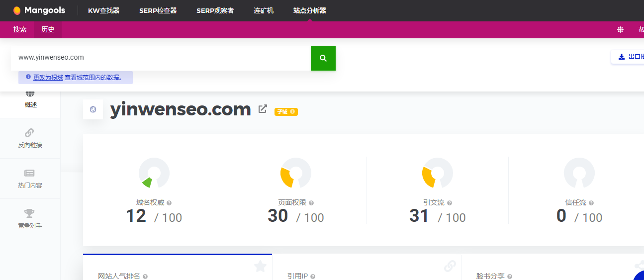Click the 引用IP help icon
Viewport: 644px width, 280px height.
tap(313, 276)
